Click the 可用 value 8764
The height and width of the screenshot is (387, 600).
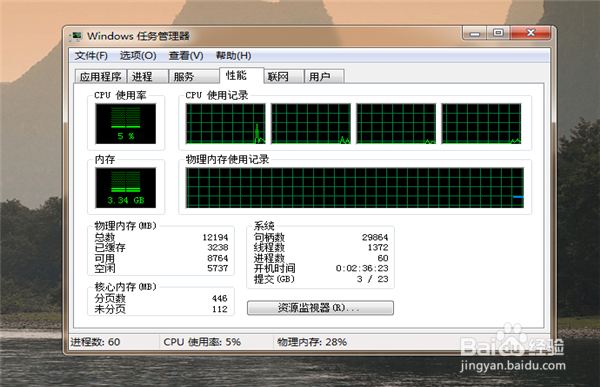[x=218, y=258]
